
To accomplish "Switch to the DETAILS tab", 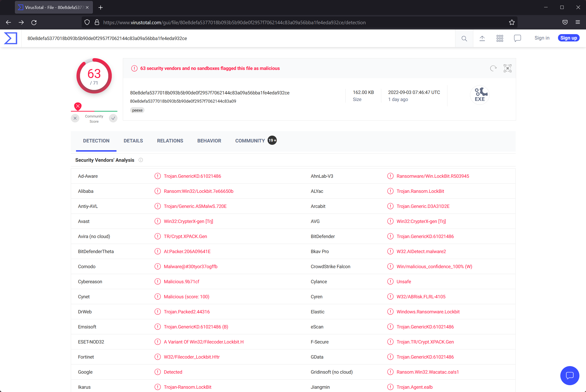I will tap(133, 141).
